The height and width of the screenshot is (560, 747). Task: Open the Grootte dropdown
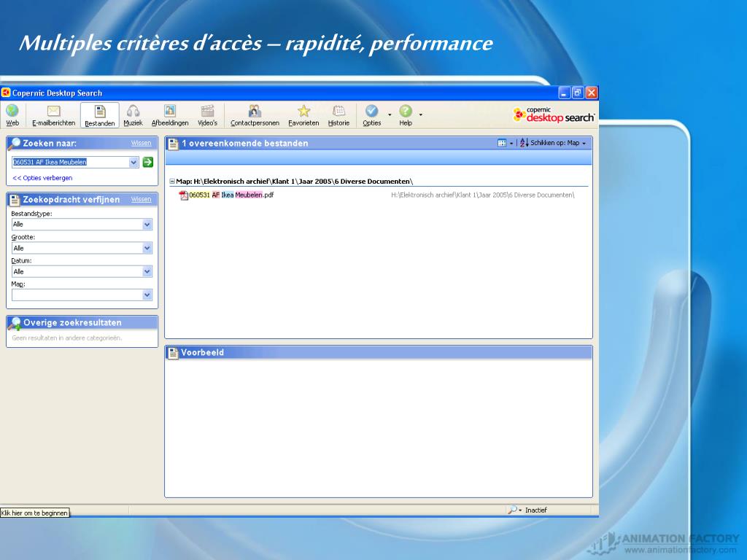147,248
